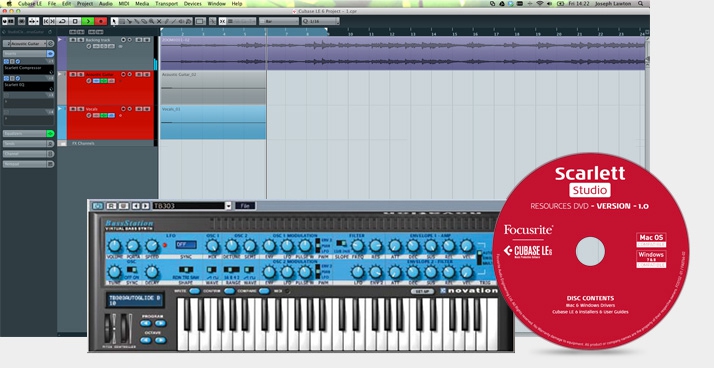Adjust the BassStation VOLUME knob
This screenshot has width=714, height=368.
coord(114,246)
